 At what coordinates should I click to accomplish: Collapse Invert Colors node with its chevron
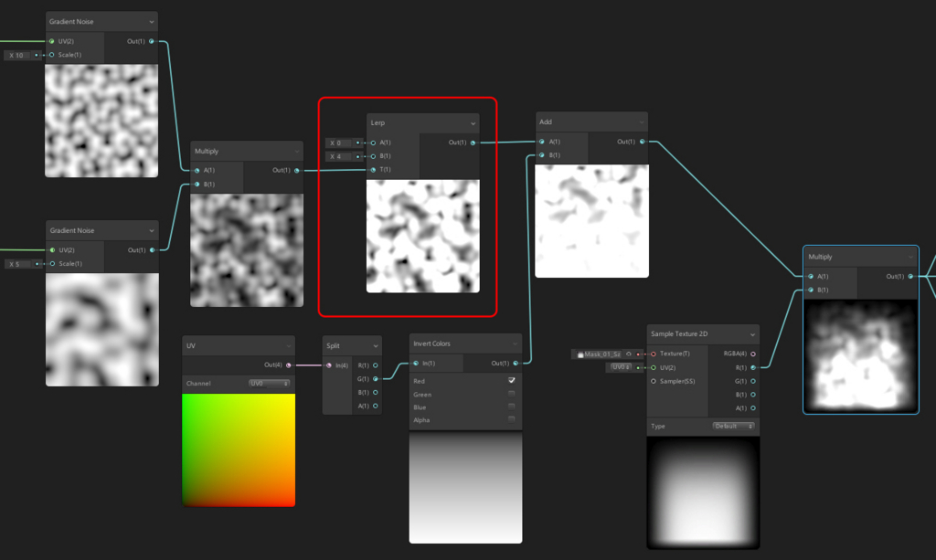516,344
